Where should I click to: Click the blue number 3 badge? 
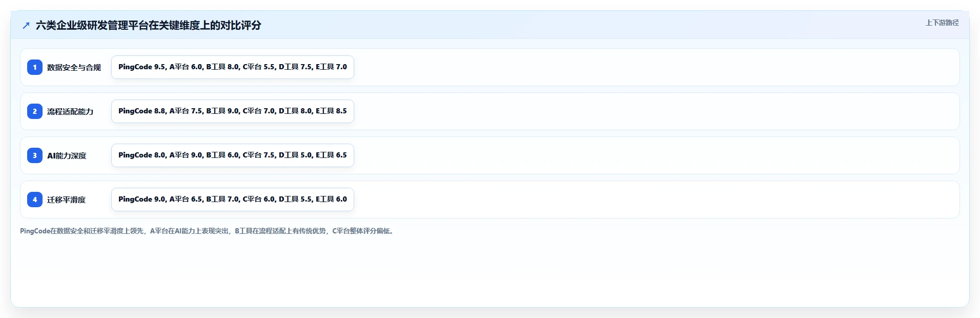pyautogui.click(x=35, y=155)
